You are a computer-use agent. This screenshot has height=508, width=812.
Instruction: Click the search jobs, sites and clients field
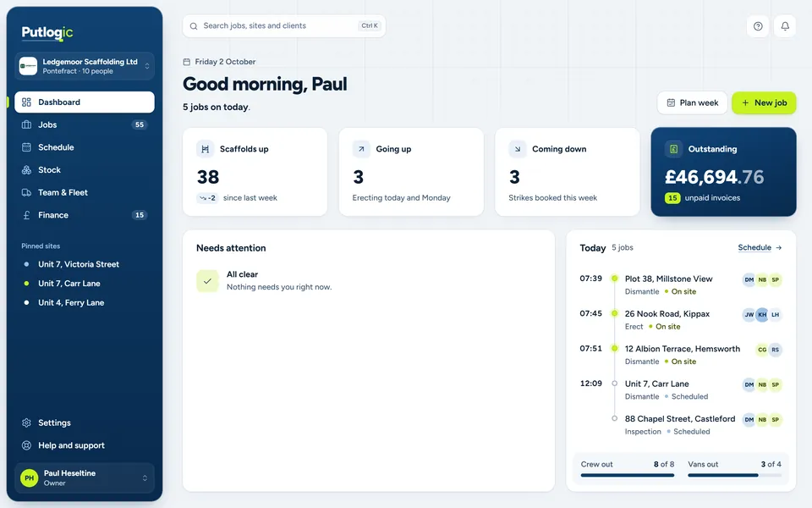click(x=284, y=26)
